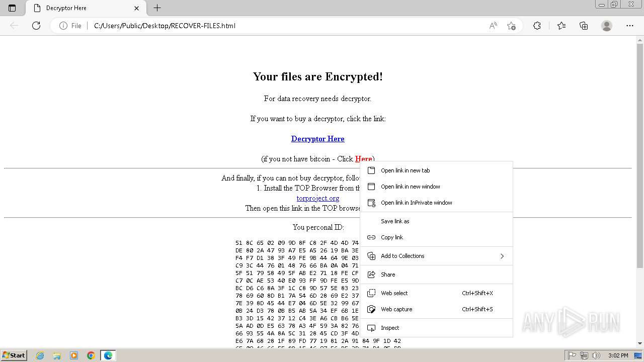644x362 pixels.
Task: Select Share in context menu
Action: [x=436, y=275]
